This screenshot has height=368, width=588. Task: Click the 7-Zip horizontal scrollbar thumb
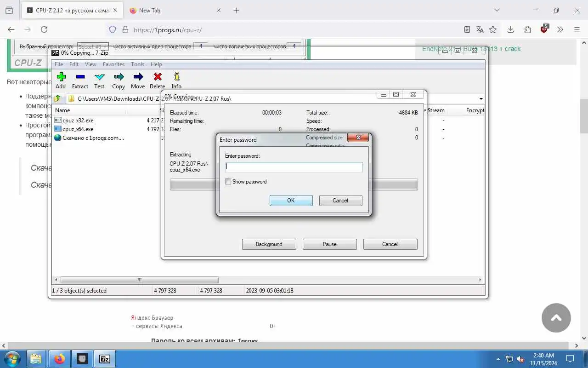[139, 280]
